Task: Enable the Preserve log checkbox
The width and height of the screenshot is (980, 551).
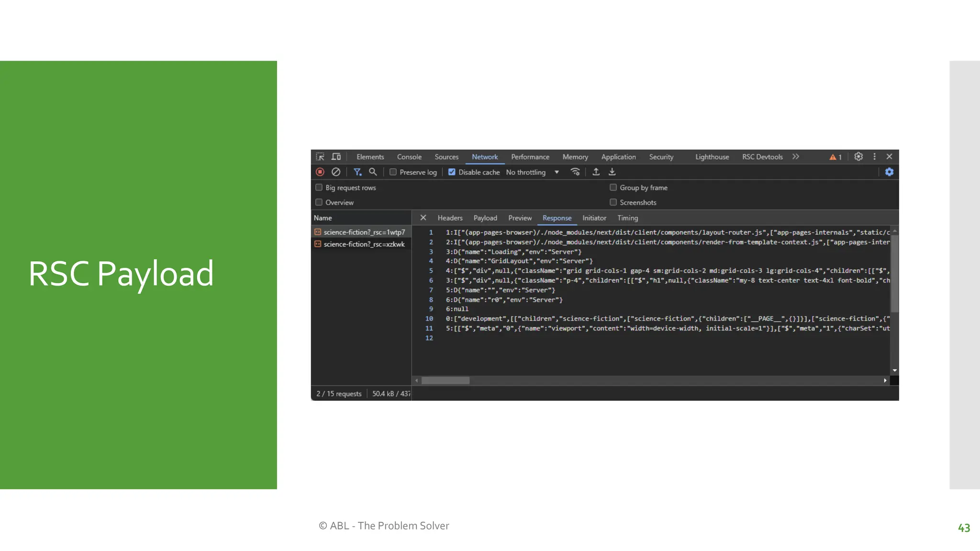Action: [393, 172]
